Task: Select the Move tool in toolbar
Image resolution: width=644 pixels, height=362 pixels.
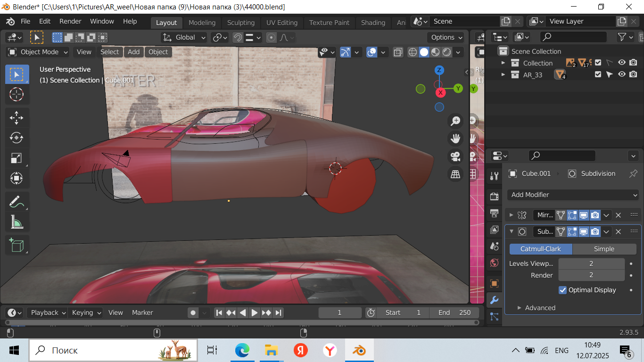Action: 17,117
